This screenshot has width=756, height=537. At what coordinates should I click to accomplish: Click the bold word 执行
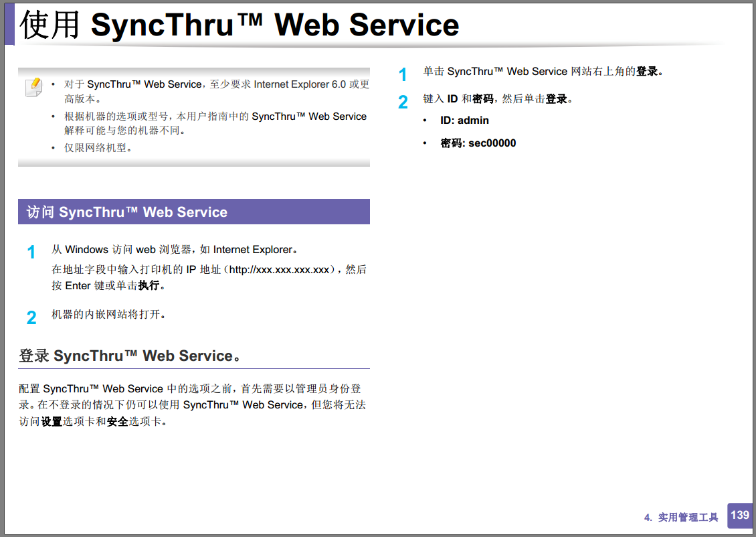click(x=149, y=286)
